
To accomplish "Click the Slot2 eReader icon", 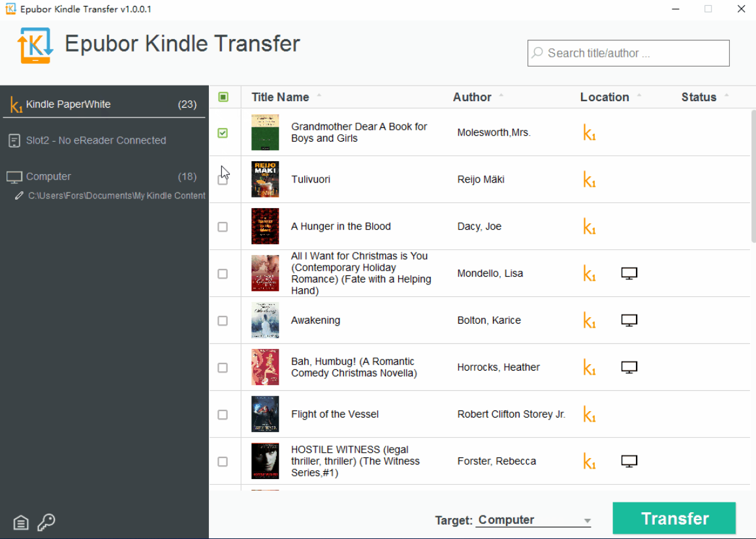I will (x=14, y=141).
